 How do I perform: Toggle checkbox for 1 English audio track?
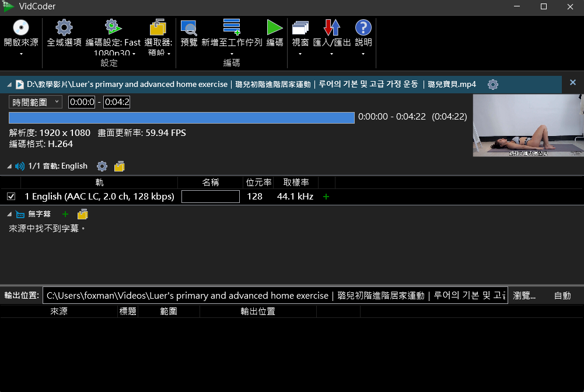tap(11, 196)
